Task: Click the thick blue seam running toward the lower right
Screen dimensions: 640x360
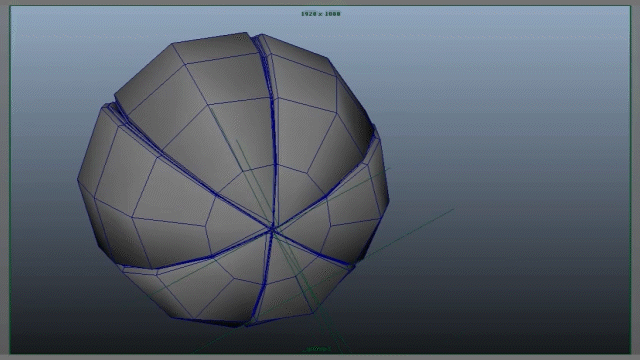Action: pos(312,248)
